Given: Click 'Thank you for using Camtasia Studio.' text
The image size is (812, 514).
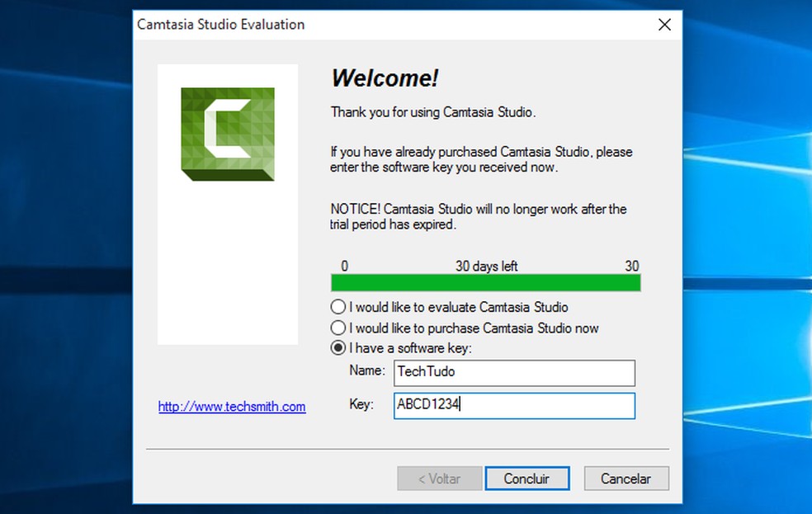Looking at the screenshot, I should tap(433, 112).
